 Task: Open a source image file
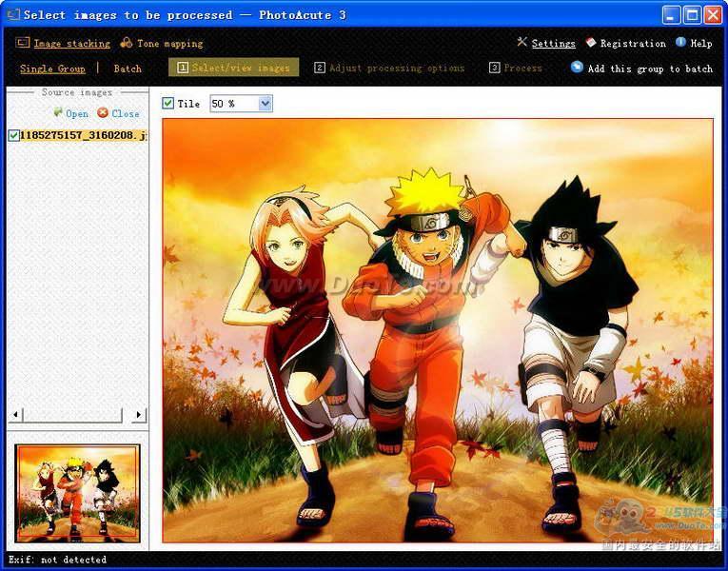click(77, 114)
